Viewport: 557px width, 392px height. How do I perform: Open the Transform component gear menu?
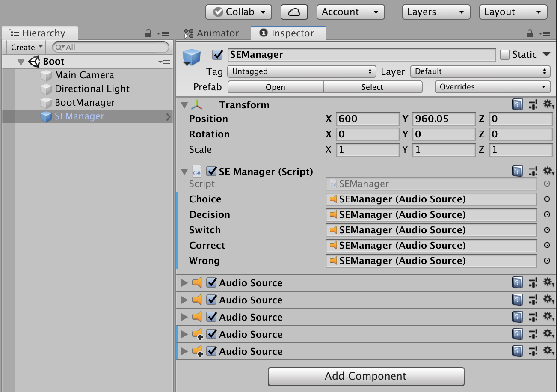click(x=549, y=104)
